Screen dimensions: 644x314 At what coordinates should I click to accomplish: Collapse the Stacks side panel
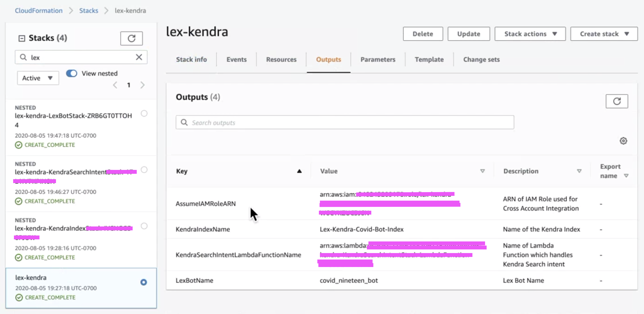[22, 38]
